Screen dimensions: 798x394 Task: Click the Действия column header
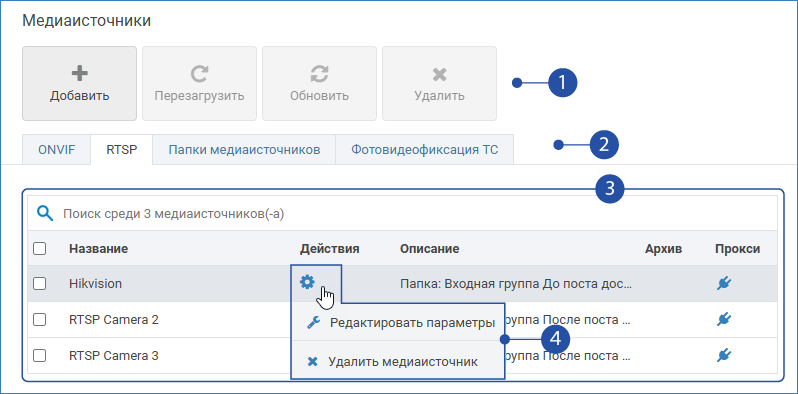330,248
